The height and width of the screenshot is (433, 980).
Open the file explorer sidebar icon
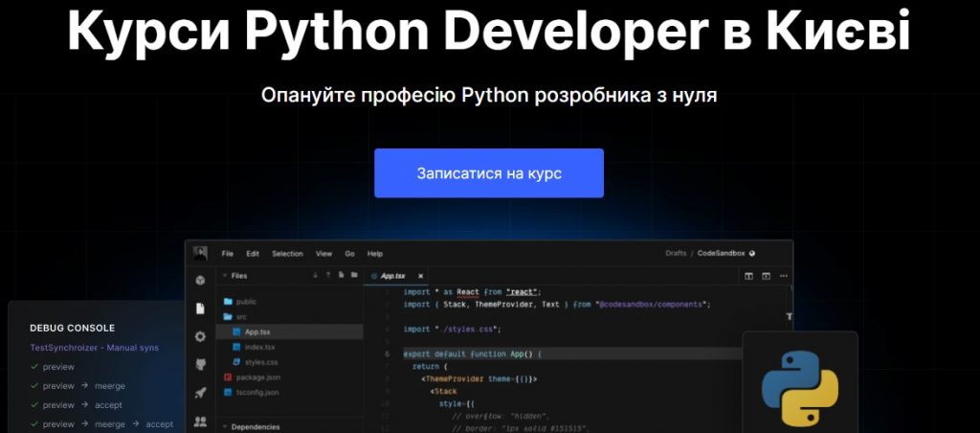click(x=200, y=308)
